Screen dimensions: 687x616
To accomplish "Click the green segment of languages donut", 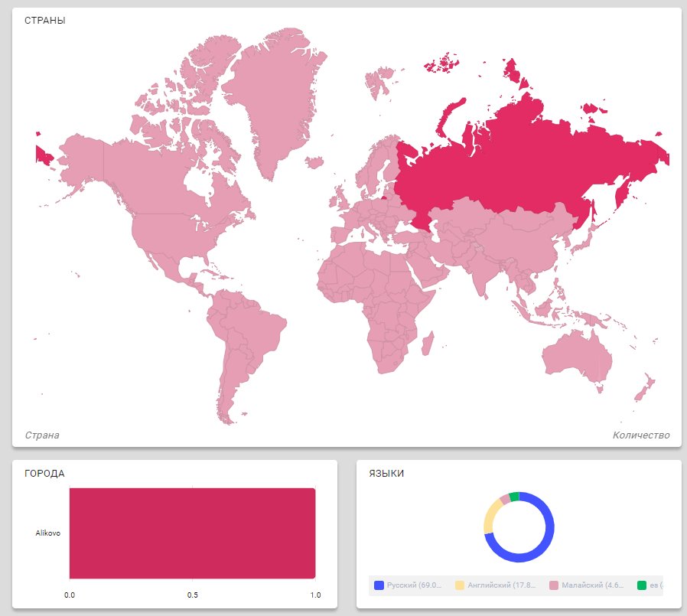I will [514, 496].
